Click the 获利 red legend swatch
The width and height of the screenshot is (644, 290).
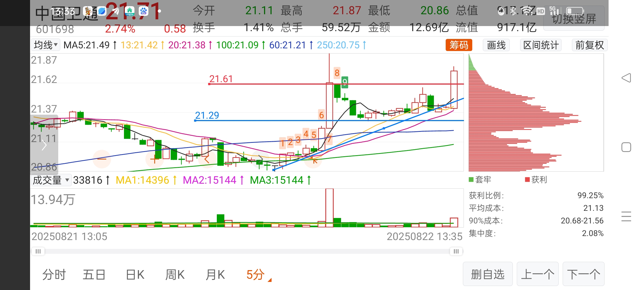pyautogui.click(x=527, y=179)
